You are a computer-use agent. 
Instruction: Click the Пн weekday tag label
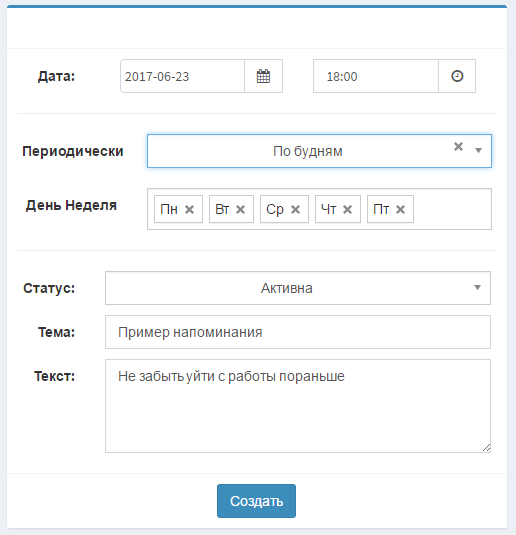(169, 209)
